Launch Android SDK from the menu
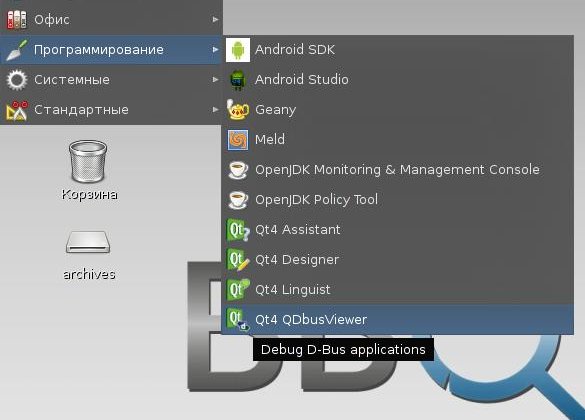This screenshot has width=585, height=420. pyautogui.click(x=398, y=50)
